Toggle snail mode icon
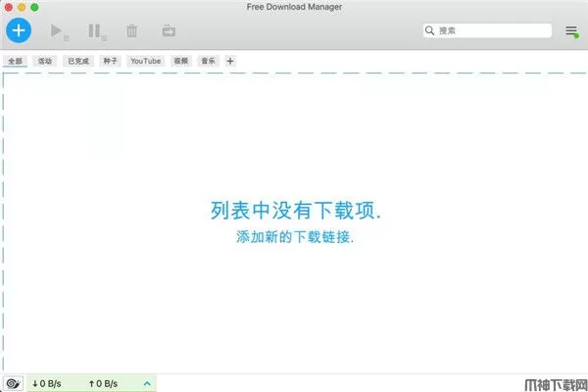Screen dimensions: 588x392 pos(14,383)
